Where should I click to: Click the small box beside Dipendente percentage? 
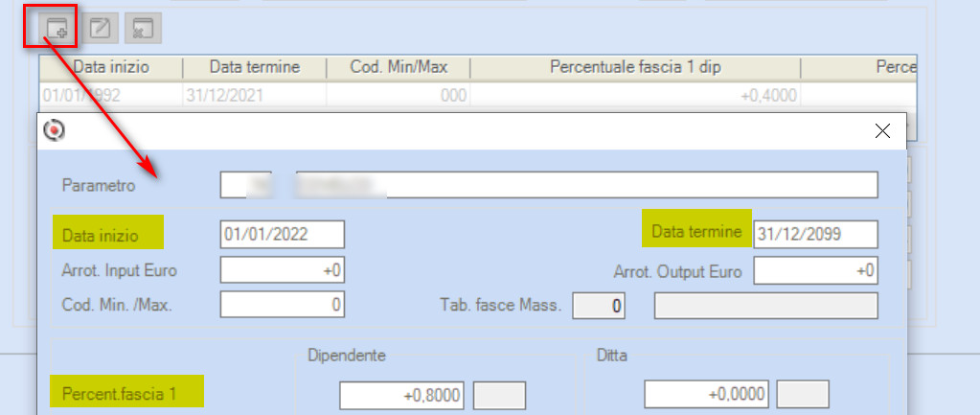click(x=500, y=395)
